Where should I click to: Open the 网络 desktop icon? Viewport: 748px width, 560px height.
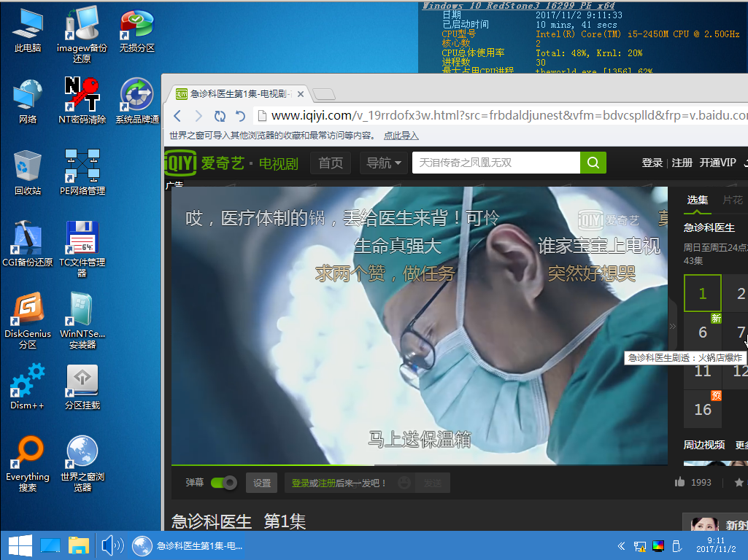[x=28, y=101]
